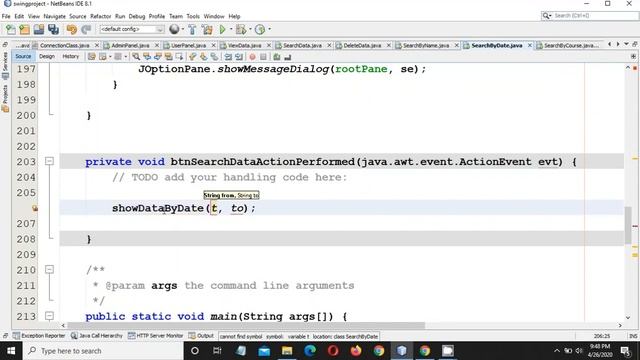Open the File menu

tap(6, 16)
